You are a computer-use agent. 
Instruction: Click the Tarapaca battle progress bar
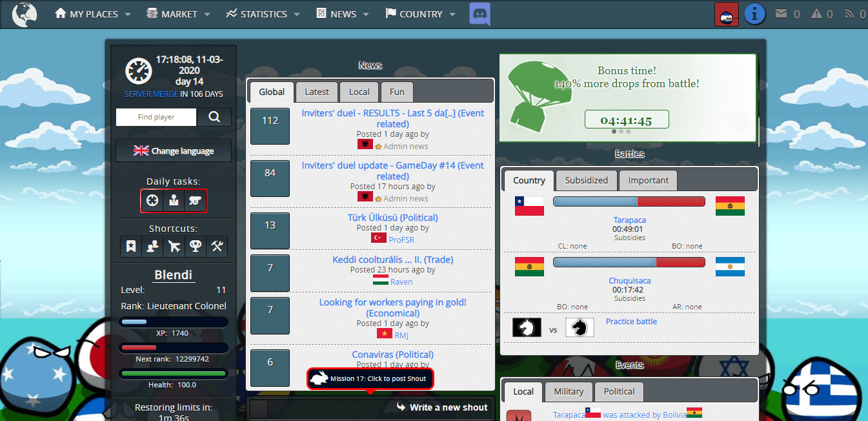629,201
